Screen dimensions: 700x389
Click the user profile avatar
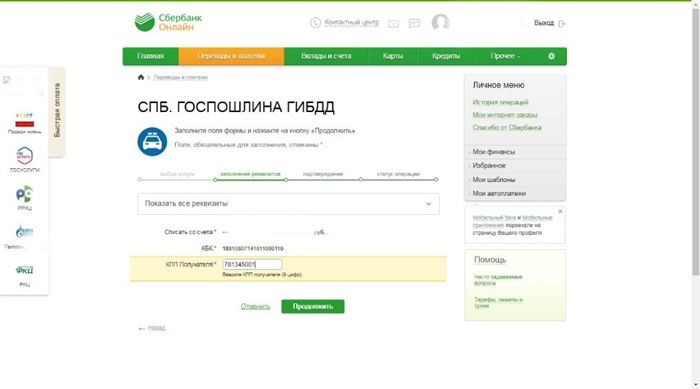[x=440, y=22]
